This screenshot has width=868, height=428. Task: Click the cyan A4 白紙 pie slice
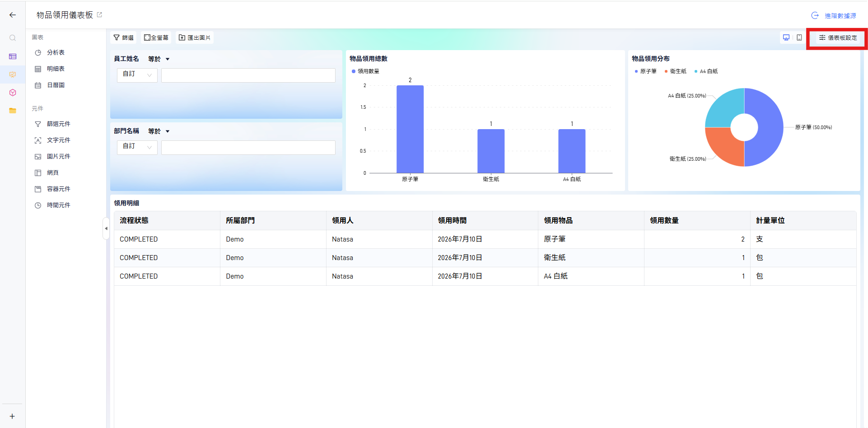725,108
